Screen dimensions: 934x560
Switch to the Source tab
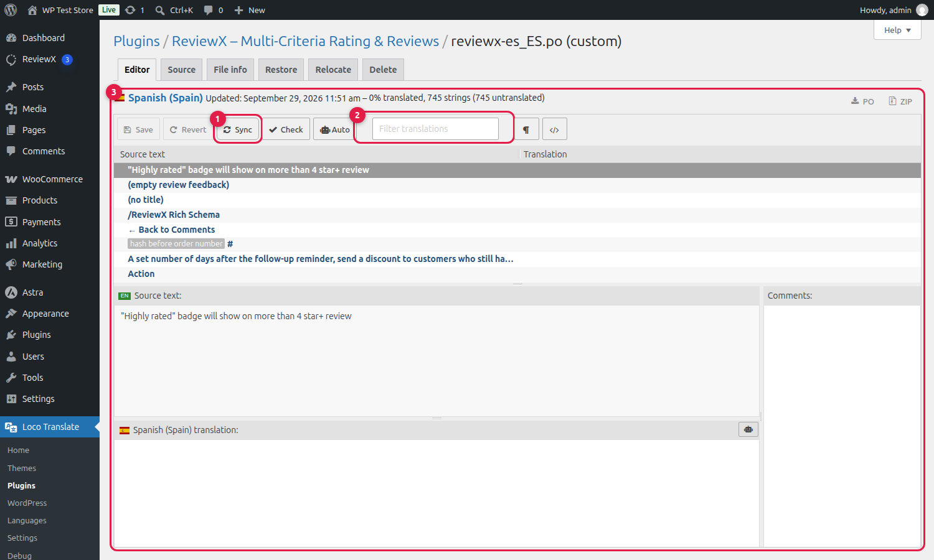(x=181, y=70)
